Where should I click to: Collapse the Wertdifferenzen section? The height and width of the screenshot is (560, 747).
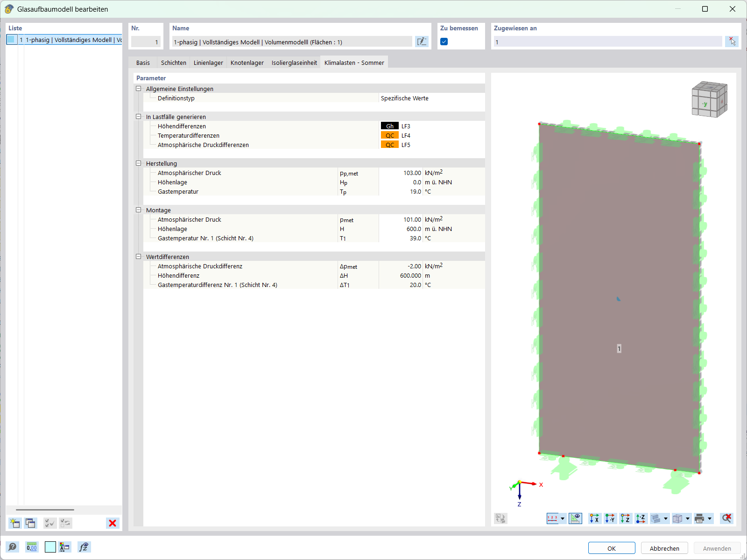click(x=138, y=257)
